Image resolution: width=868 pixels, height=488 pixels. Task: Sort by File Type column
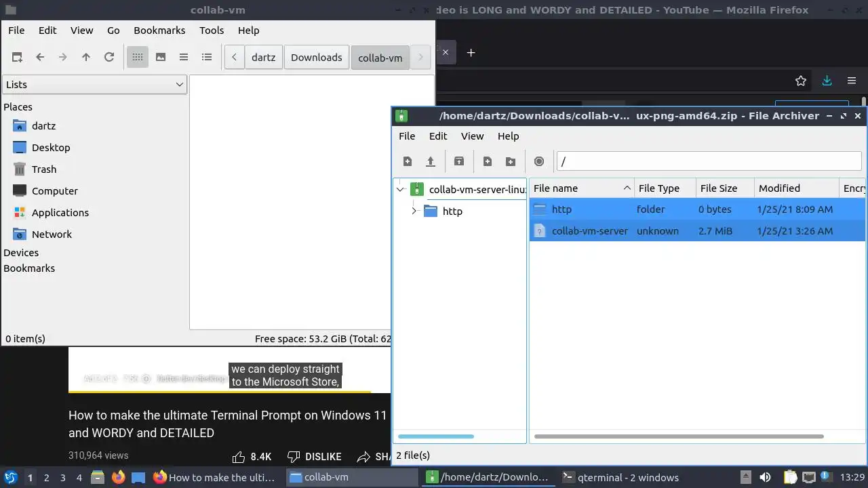click(665, 188)
